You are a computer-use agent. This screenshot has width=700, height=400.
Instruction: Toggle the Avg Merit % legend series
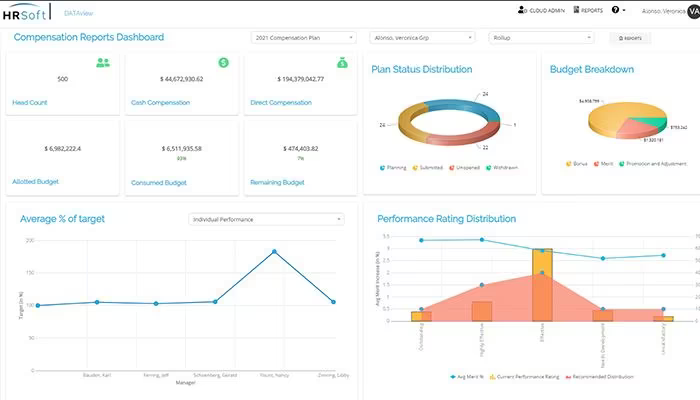coord(467,377)
